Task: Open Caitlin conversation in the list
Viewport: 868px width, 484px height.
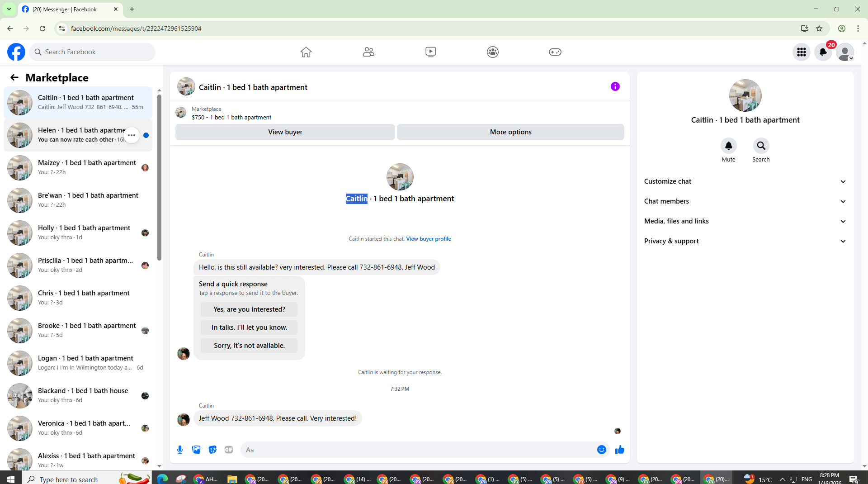Action: 78,103
